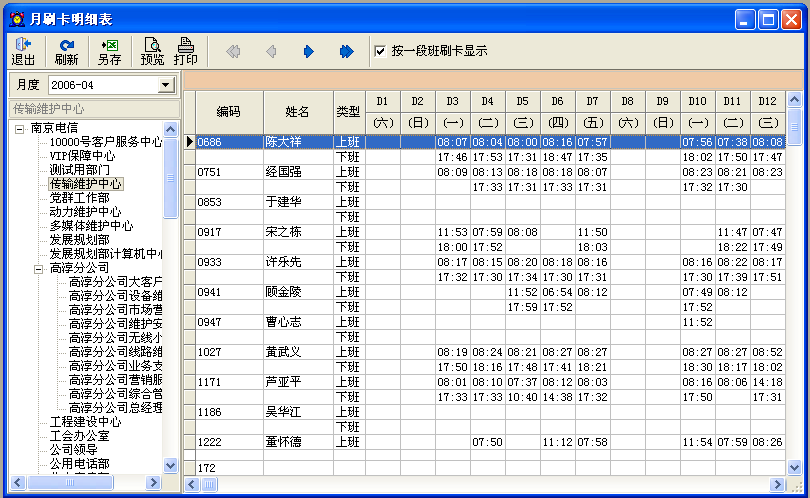Toggle 按一段班刷卡显示 checkbox
The image size is (810, 498).
pyautogui.click(x=380, y=51)
